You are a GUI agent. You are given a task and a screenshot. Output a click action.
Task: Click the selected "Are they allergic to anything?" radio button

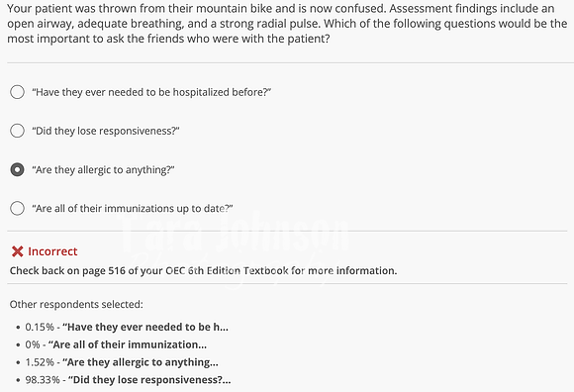click(x=17, y=169)
